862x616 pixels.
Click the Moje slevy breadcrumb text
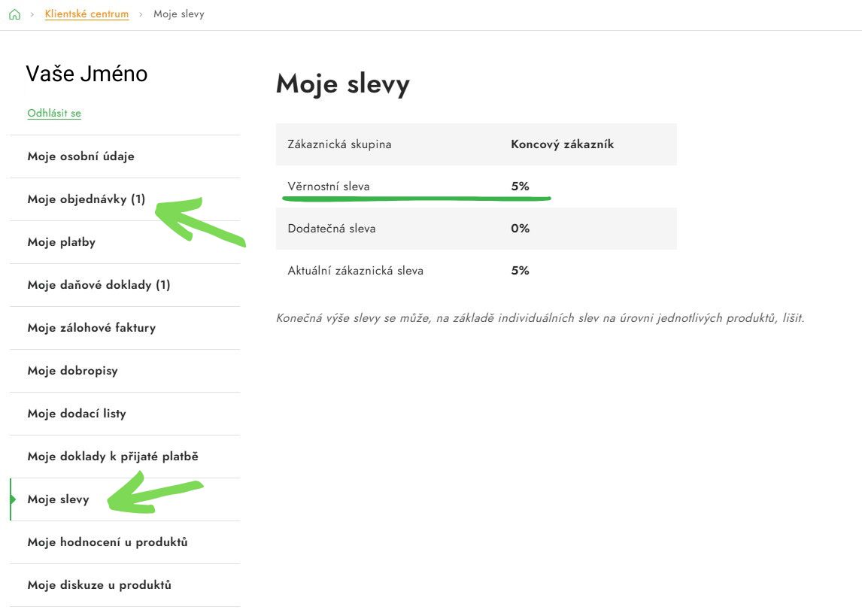(178, 14)
